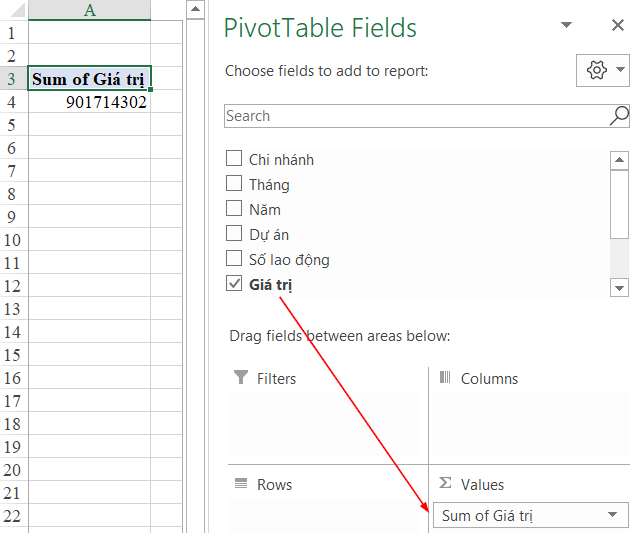Screen dimensions: 640x533
Task: Tick the Số lao động checkbox
Action: 234,259
